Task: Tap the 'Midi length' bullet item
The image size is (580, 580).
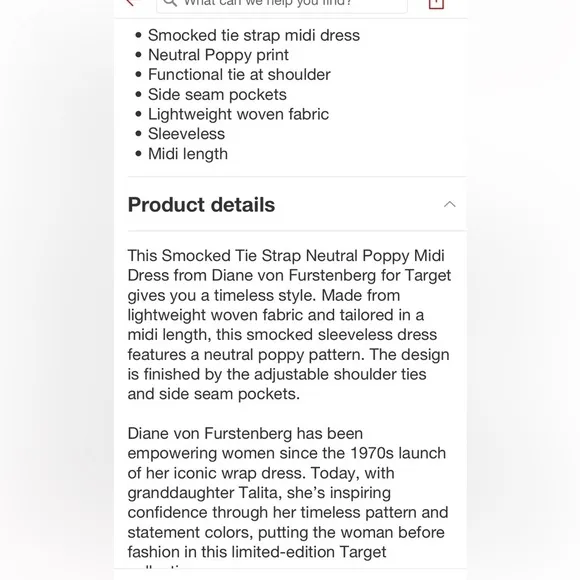Action: pyautogui.click(x=188, y=154)
